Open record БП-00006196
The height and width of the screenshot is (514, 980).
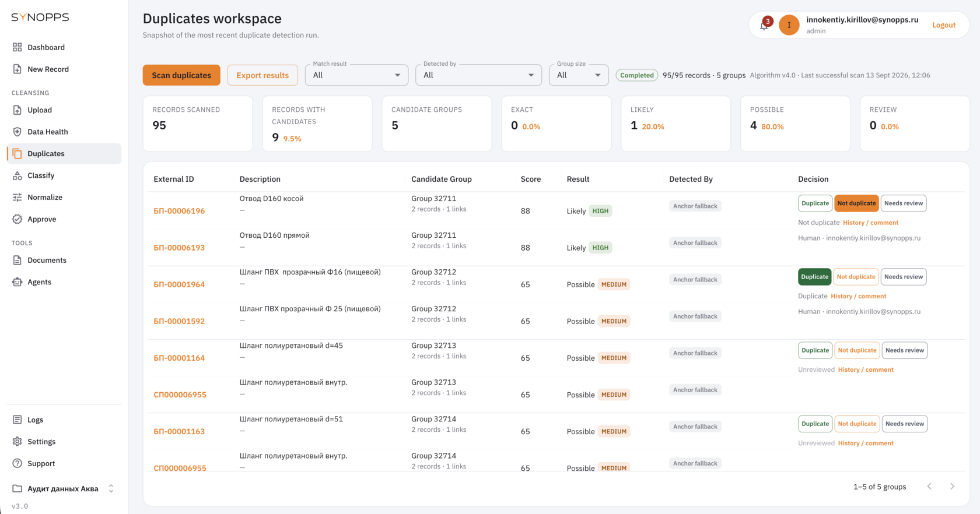pos(179,211)
